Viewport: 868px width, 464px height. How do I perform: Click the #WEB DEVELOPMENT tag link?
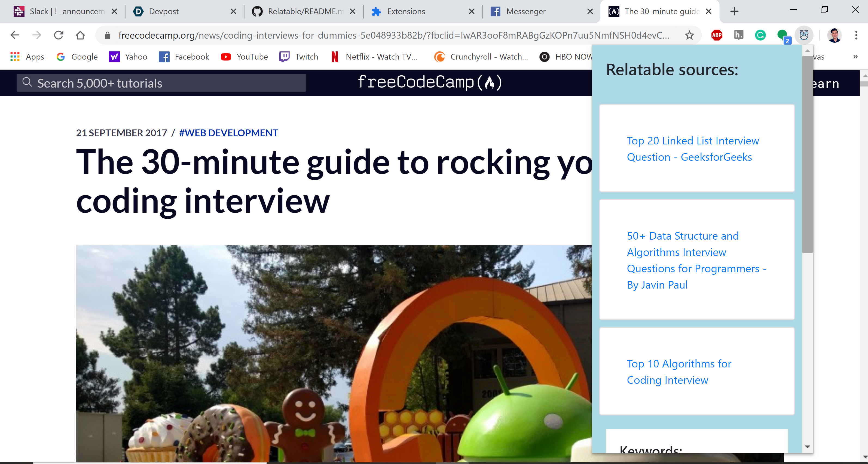tap(228, 133)
